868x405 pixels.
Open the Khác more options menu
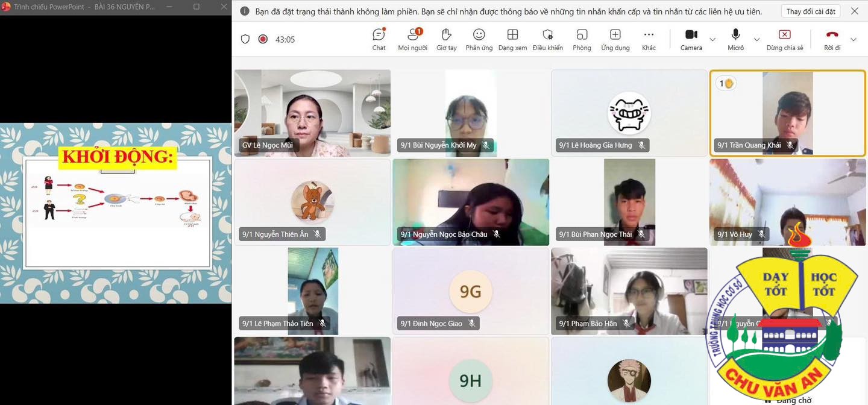click(x=649, y=39)
